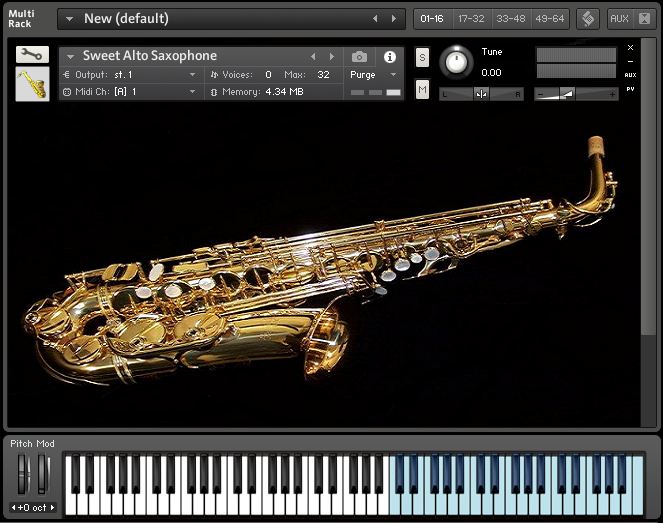Switch to instrument page 33-48
Viewport: 663px width, 523px height.
pyautogui.click(x=511, y=19)
